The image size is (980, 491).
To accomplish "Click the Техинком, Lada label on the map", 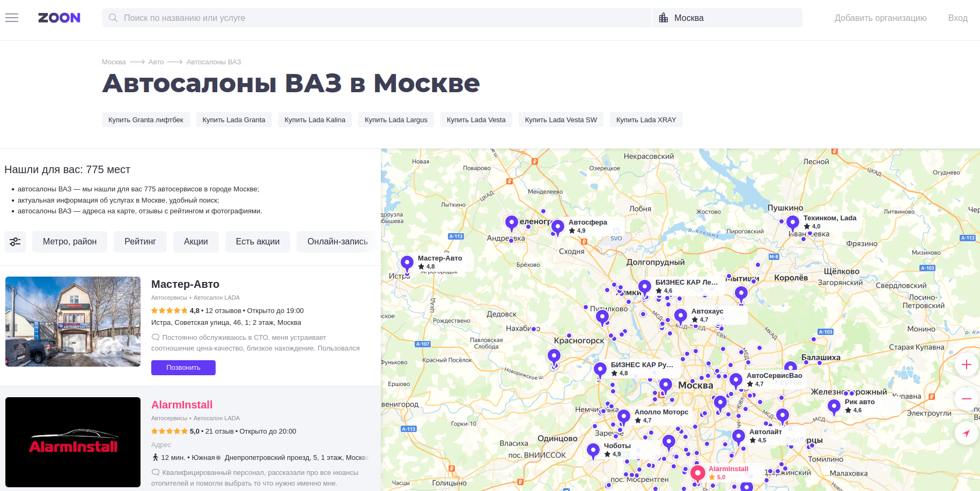I will click(x=830, y=218).
